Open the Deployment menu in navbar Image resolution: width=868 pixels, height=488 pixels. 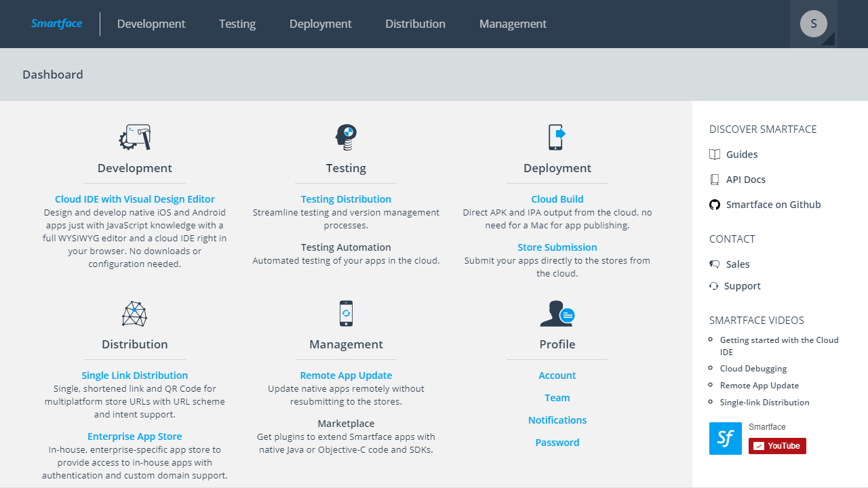pyautogui.click(x=321, y=24)
